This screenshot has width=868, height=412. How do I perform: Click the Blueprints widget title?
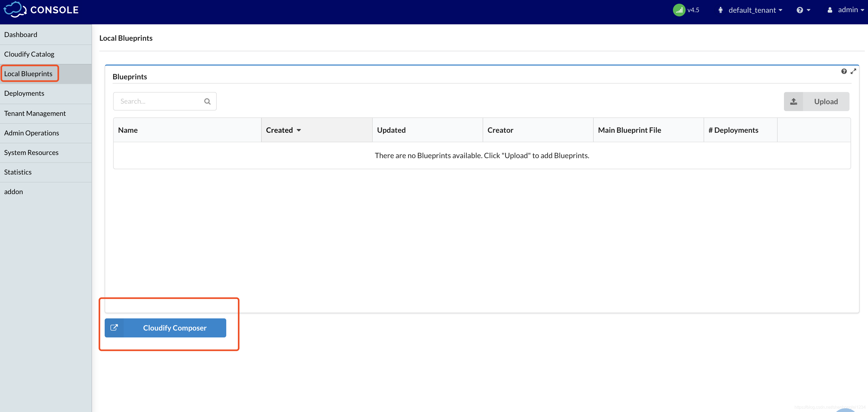130,77
